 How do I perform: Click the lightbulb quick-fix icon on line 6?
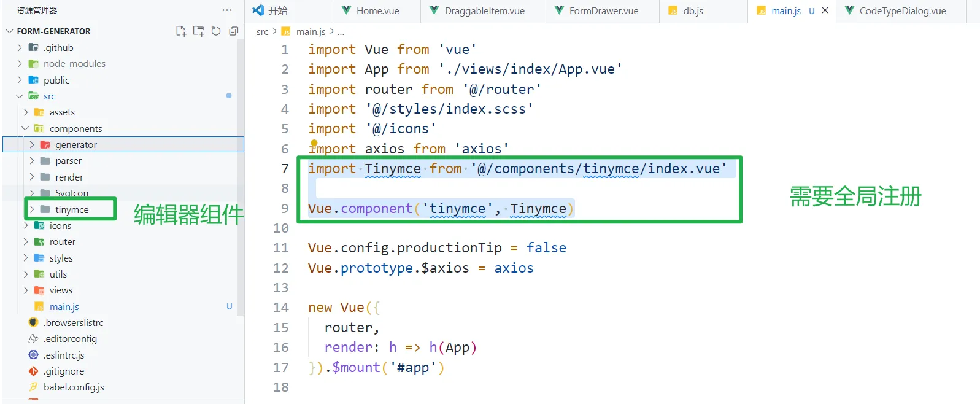314,143
